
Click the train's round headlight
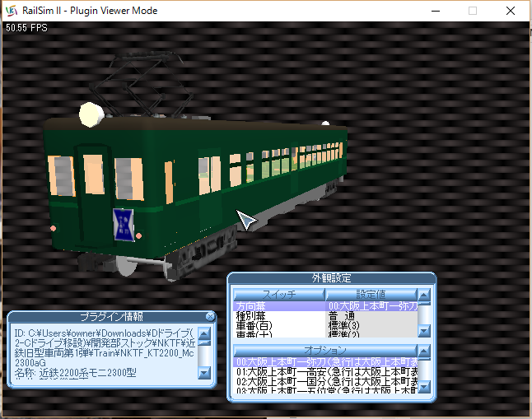tap(91, 114)
